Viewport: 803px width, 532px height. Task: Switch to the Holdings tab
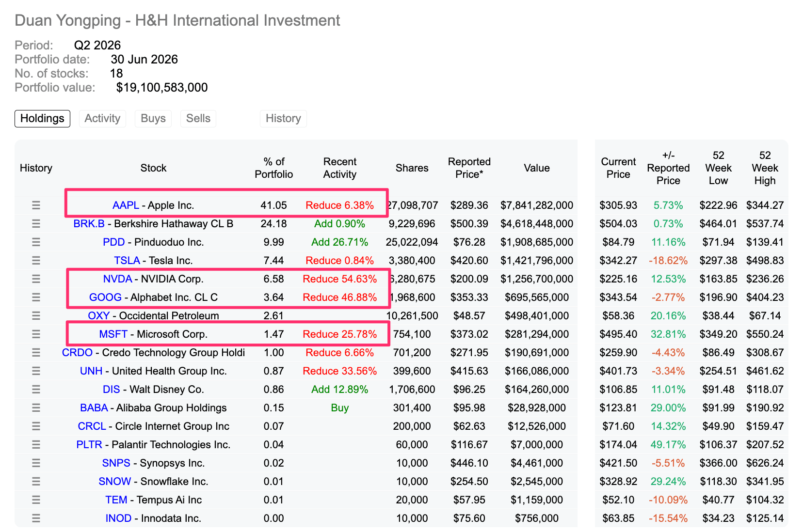42,119
